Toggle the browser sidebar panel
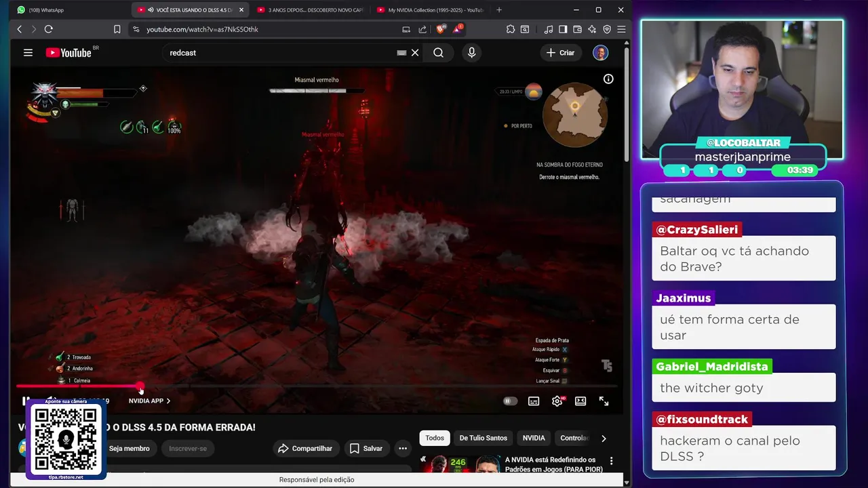Screen dimensions: 868x488 [x=563, y=29]
